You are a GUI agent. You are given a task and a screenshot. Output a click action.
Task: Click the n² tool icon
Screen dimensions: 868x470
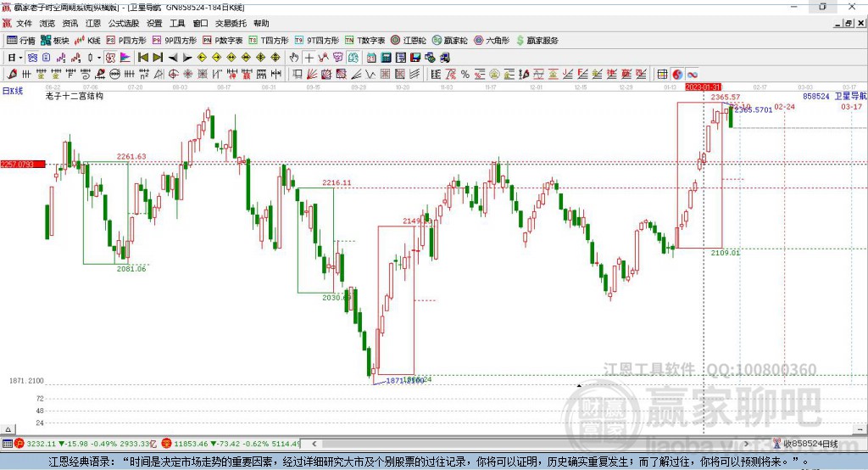(x=144, y=75)
